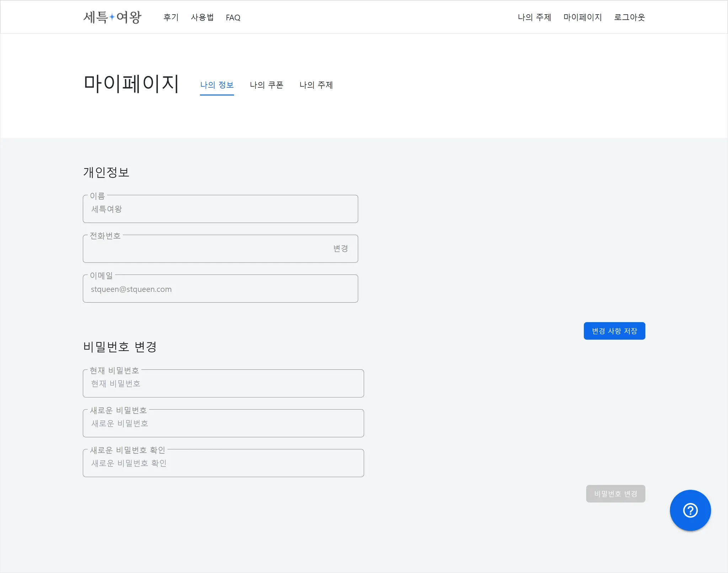Focus the 새로운 비밀번호 확인 field
Screen dimensions: 728x573
click(223, 463)
